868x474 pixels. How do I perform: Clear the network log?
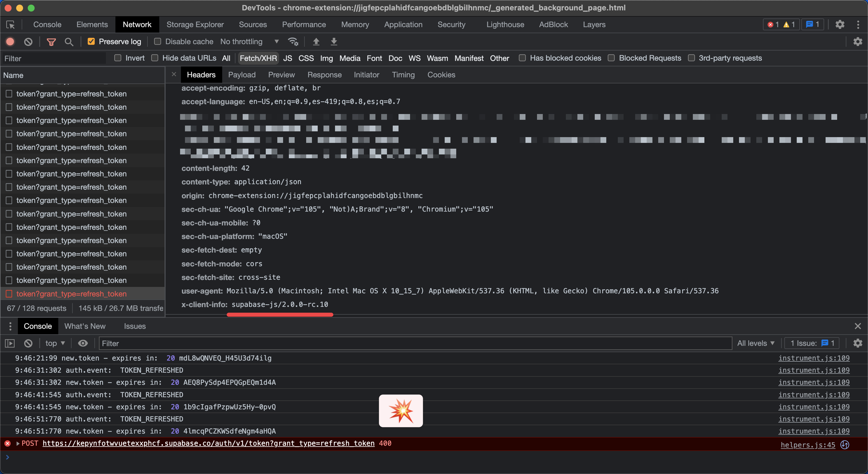tap(28, 42)
